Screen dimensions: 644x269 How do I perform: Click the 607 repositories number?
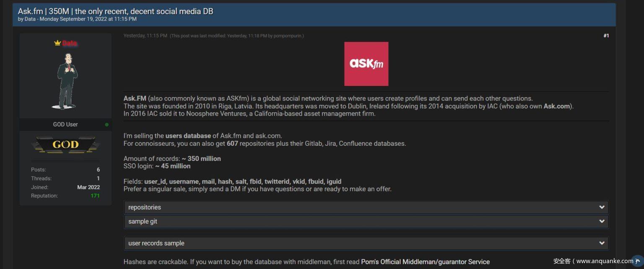click(x=232, y=144)
